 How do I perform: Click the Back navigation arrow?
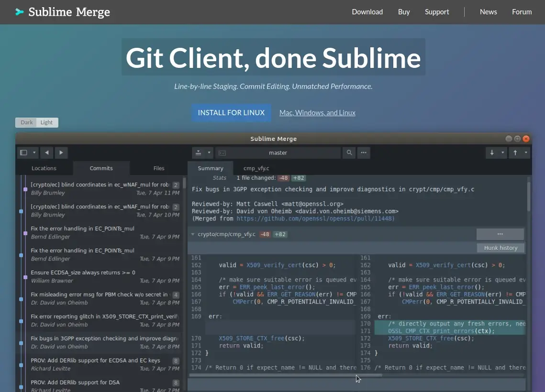coord(46,152)
